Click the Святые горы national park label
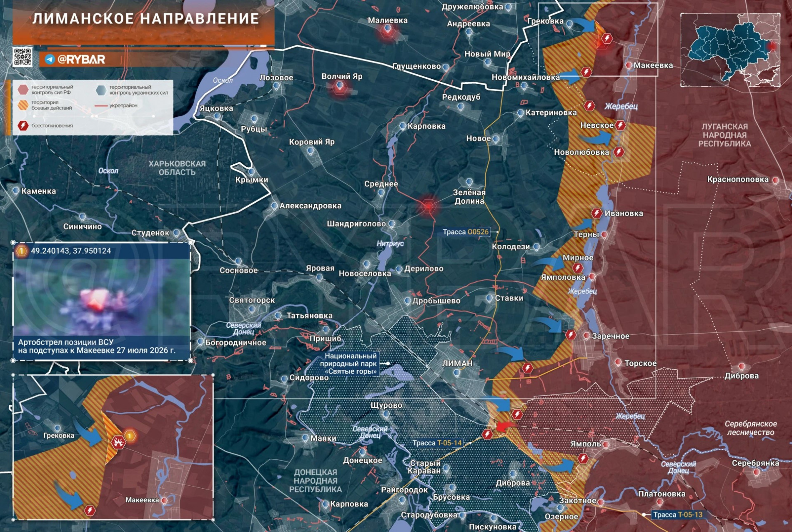792x532 pixels. (350, 364)
